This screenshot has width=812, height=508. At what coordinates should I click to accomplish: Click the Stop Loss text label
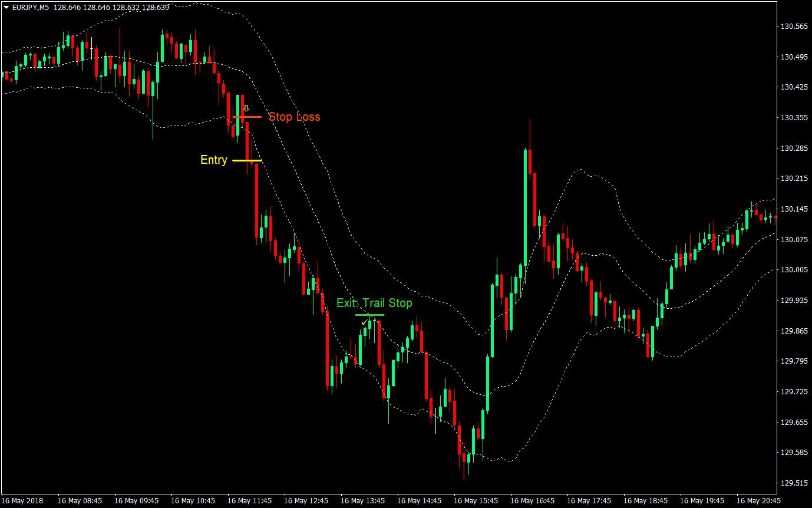(x=294, y=117)
